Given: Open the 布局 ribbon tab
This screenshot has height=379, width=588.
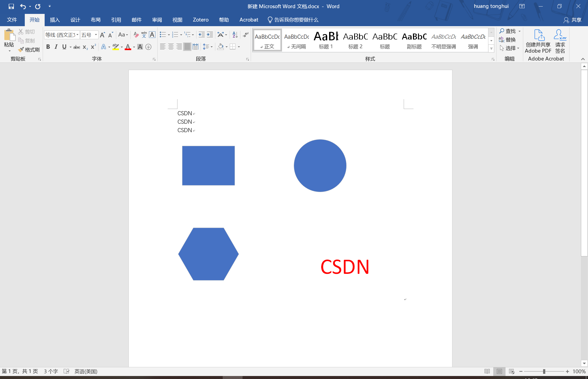Looking at the screenshot, I should 96,20.
